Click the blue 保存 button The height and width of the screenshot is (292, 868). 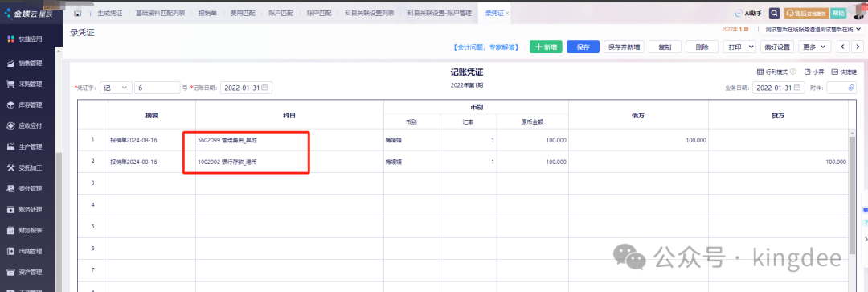[x=583, y=47]
